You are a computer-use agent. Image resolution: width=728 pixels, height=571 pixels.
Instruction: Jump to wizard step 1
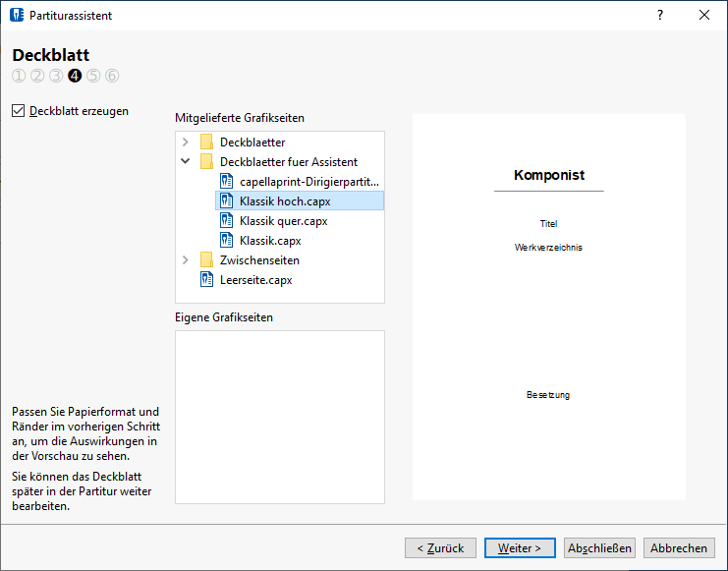tap(19, 76)
